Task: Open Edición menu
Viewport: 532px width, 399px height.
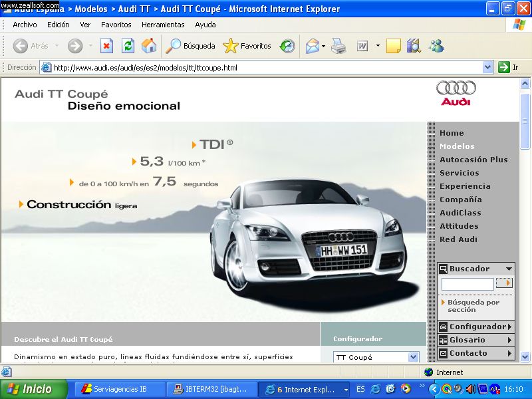Action: coord(59,25)
